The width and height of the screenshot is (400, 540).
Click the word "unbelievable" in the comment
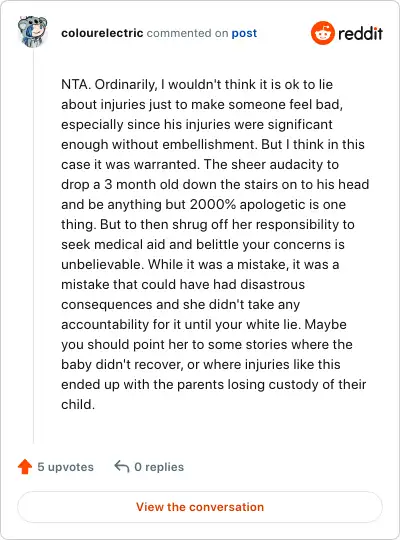tap(103, 264)
